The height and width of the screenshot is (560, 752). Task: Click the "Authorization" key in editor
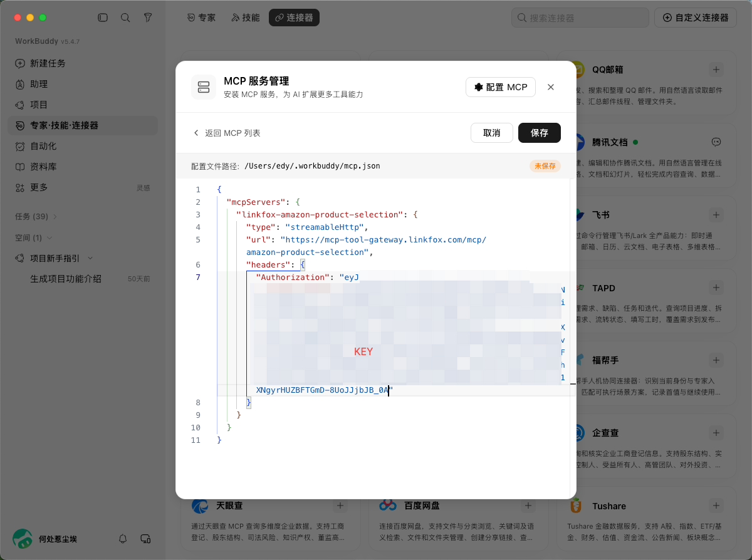(x=293, y=277)
